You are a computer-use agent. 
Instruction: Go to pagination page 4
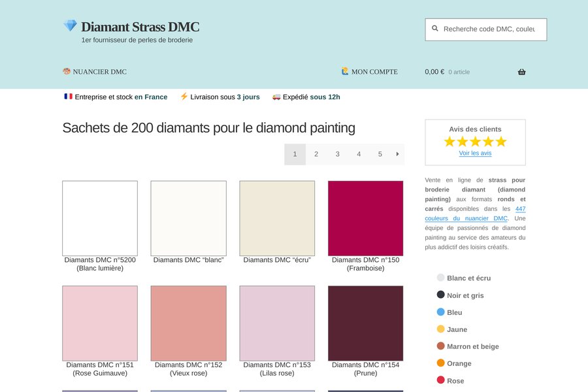[x=359, y=154]
